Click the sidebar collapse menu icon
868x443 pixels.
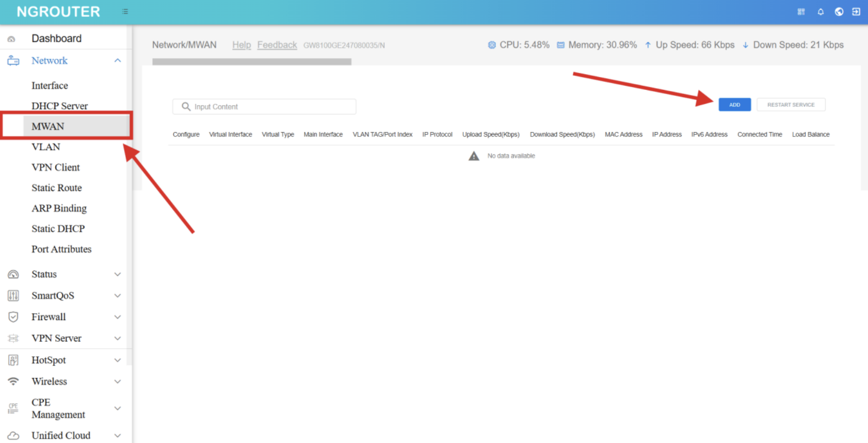[x=125, y=11]
